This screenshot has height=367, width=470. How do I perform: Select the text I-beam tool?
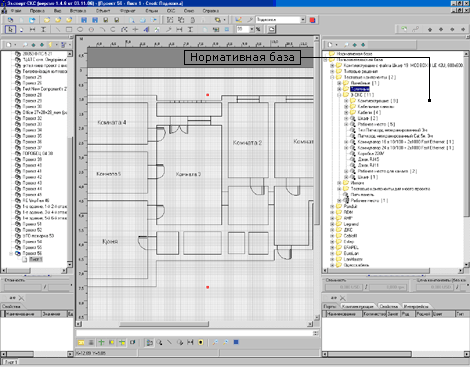point(43,30)
